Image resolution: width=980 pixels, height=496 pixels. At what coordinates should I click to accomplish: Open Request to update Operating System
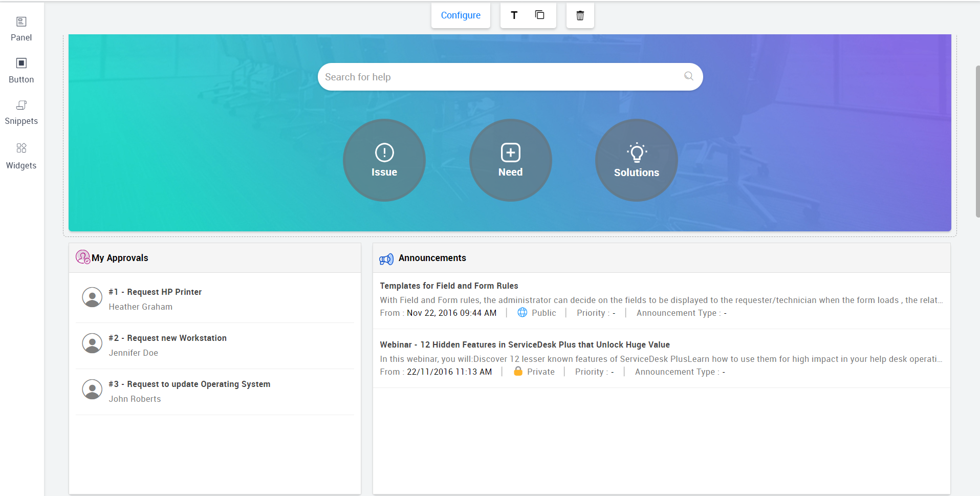click(199, 384)
